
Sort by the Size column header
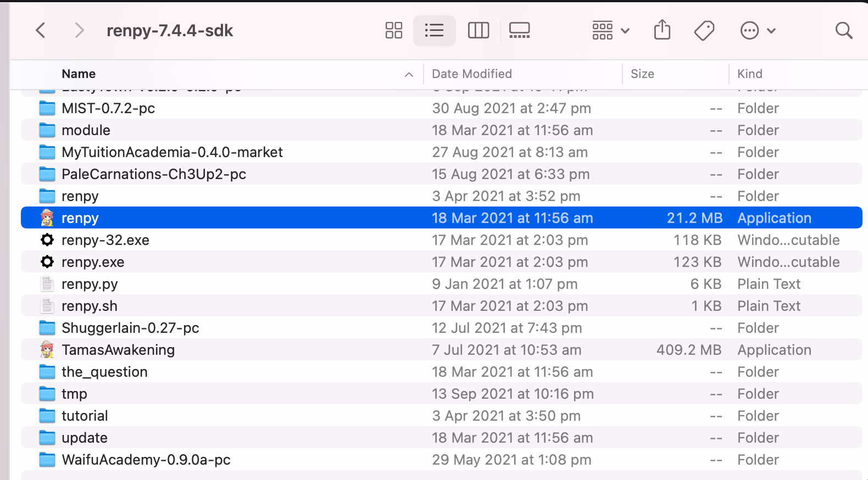pyautogui.click(x=642, y=74)
